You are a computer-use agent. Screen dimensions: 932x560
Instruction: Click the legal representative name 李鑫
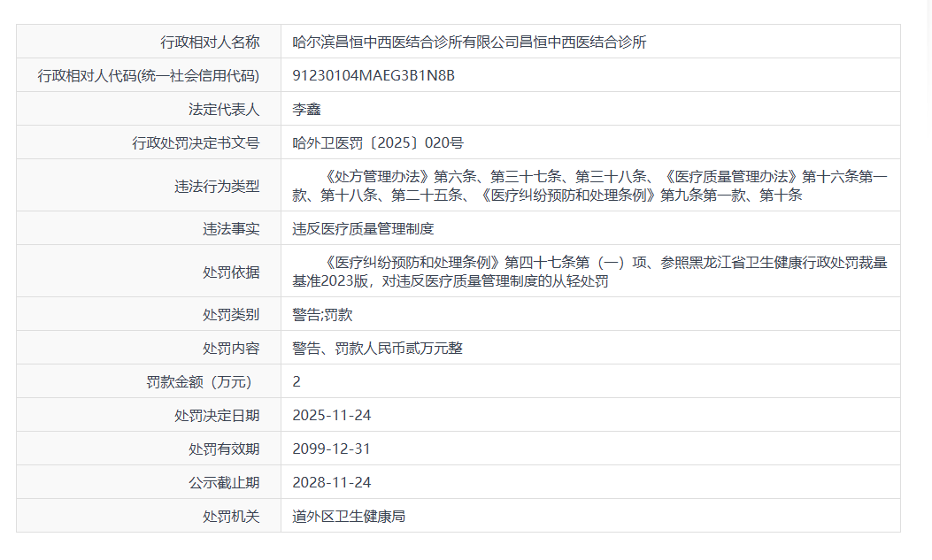306,109
